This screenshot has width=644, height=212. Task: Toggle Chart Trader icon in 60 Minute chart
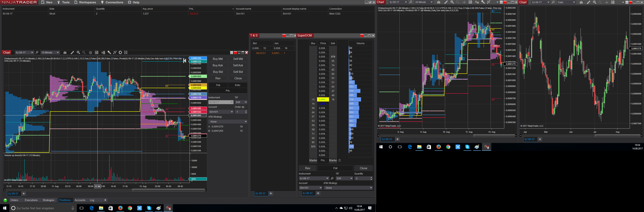(477, 2)
